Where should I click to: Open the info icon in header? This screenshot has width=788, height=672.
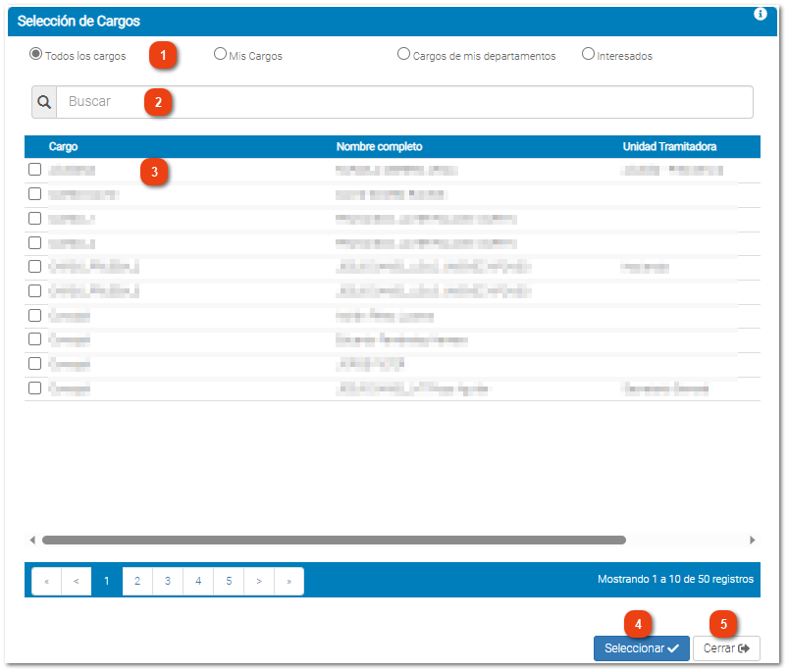pyautogui.click(x=760, y=14)
